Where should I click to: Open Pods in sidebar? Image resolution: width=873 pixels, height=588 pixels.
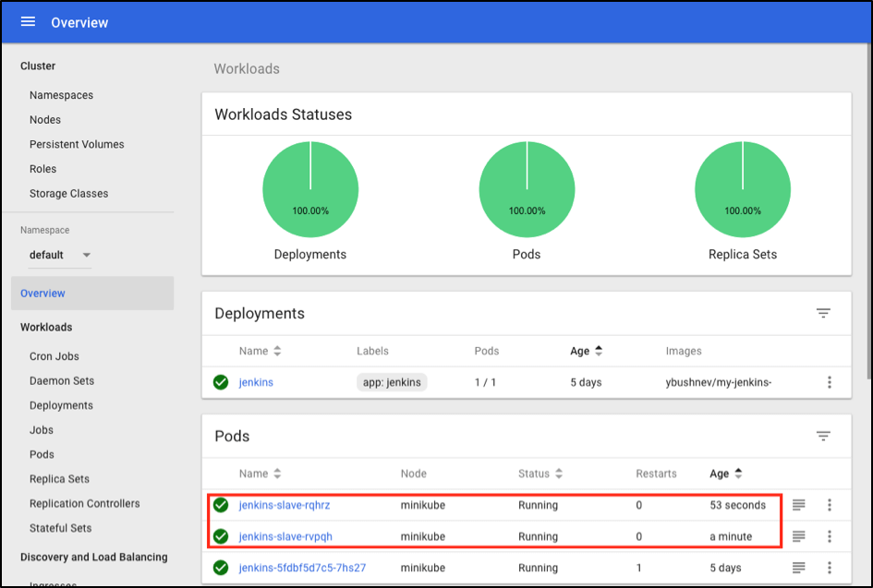[x=42, y=454]
